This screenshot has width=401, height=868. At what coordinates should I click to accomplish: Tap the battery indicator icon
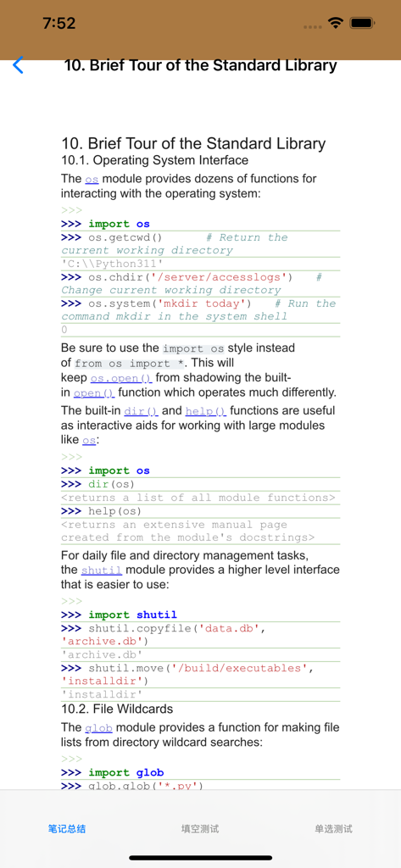[363, 23]
